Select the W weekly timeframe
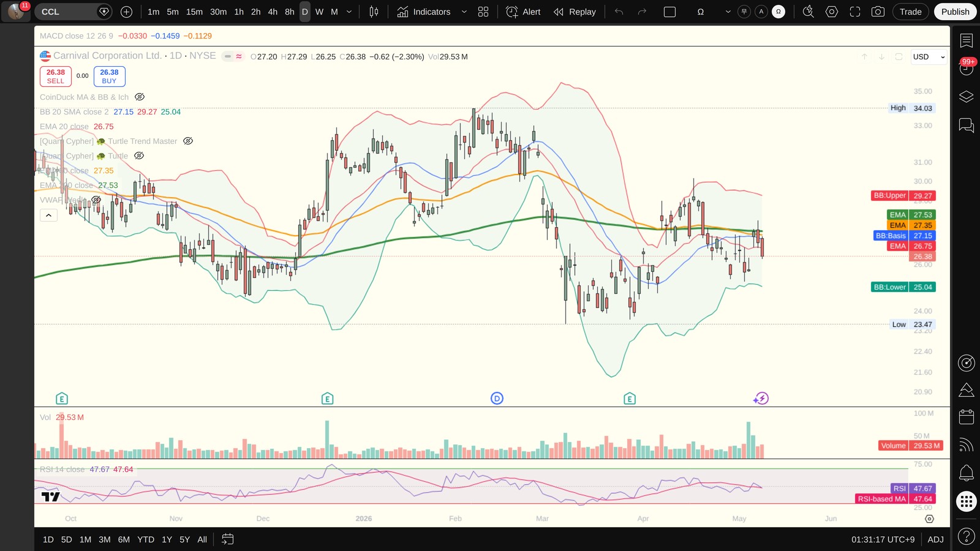This screenshot has width=980, height=551. (x=319, y=12)
